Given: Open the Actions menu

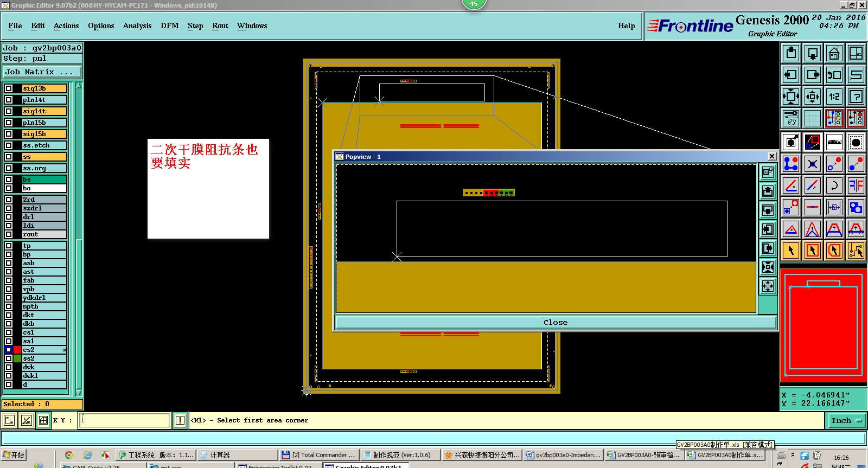Looking at the screenshot, I should click(66, 25).
